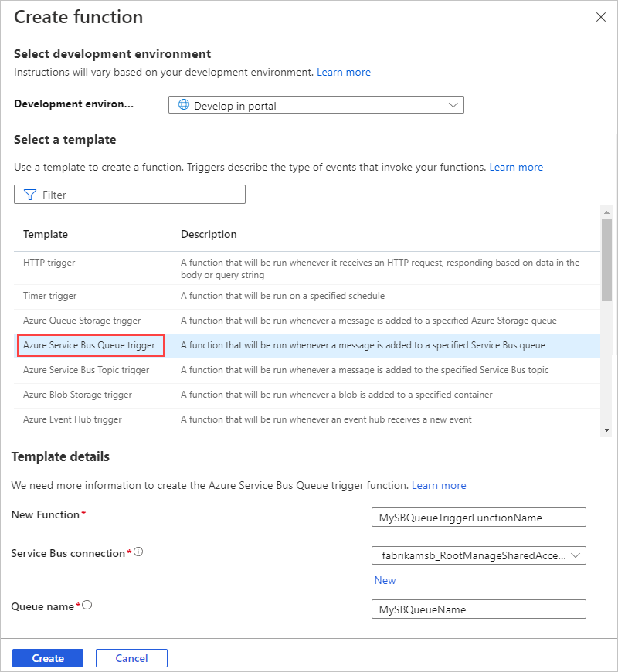
Task: Click the New Function name field
Action: (x=479, y=518)
